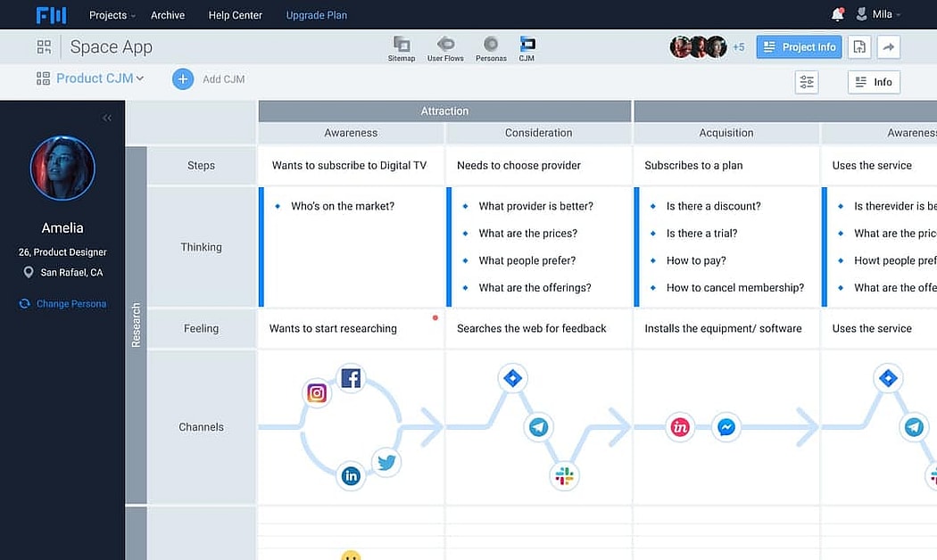Viewport: 937px width, 560px height.
Task: Click the Instagram channel icon
Action: tap(317, 393)
